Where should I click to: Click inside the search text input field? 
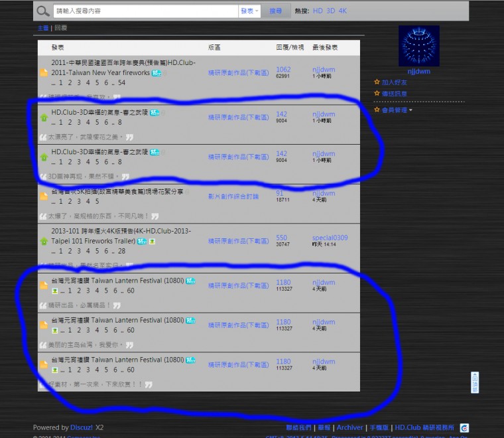(x=146, y=11)
